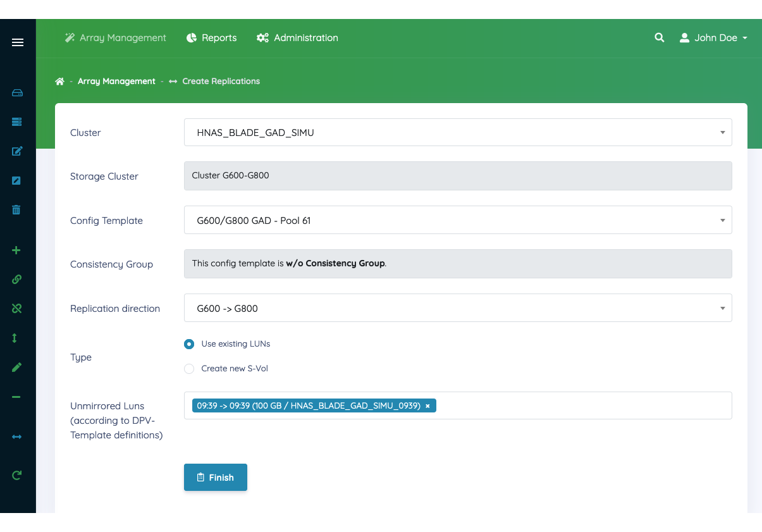Click the hard drive icon in sidebar

point(17,93)
